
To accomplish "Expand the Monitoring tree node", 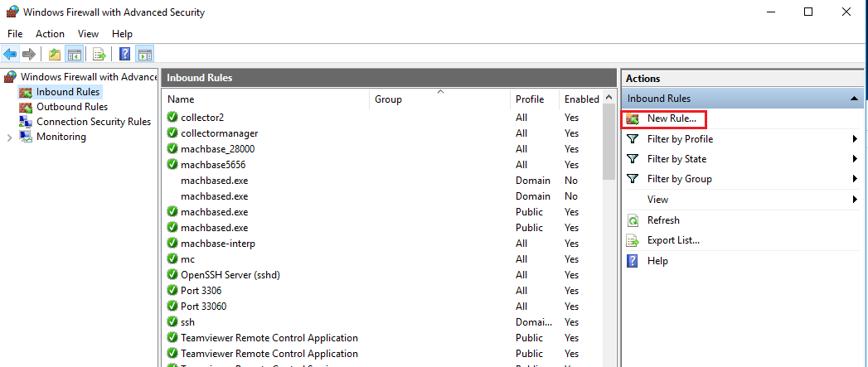I will (x=9, y=138).
